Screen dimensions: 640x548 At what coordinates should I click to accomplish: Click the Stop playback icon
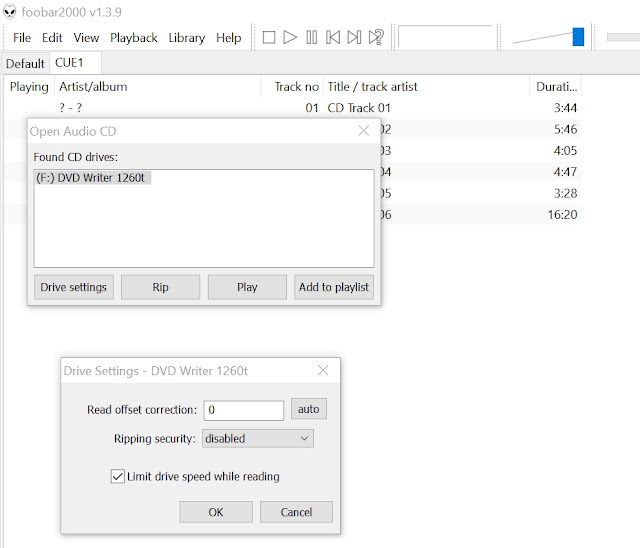coord(269,38)
